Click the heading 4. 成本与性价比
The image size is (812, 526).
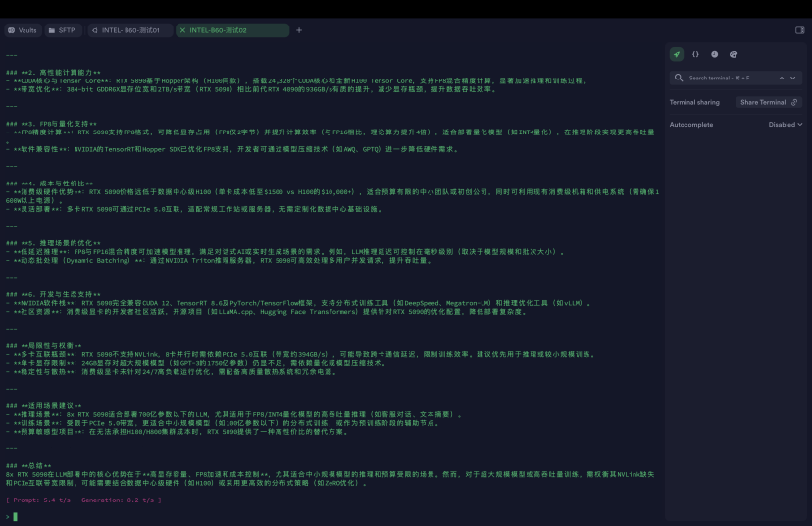(x=50, y=184)
